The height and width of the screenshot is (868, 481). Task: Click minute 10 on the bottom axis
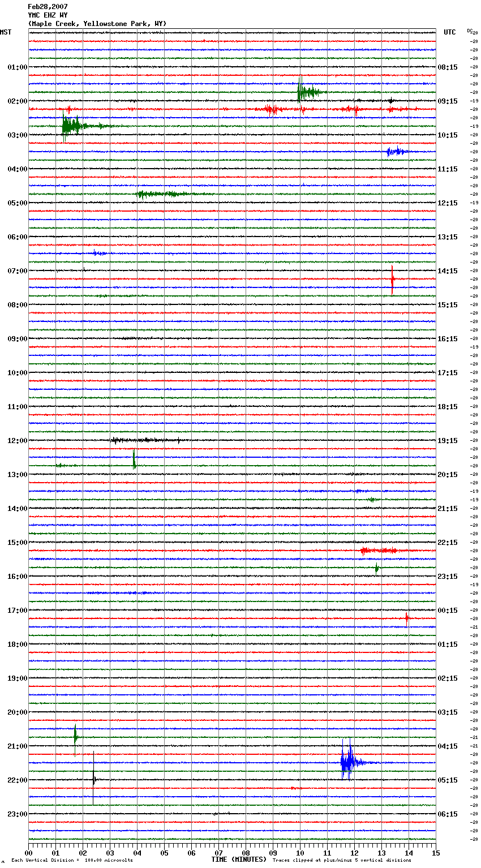tap(300, 852)
